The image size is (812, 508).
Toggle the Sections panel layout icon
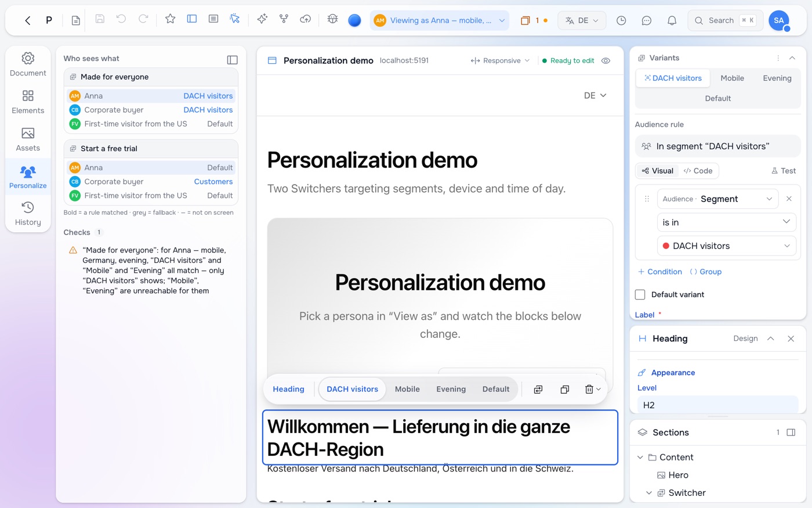[x=791, y=433]
